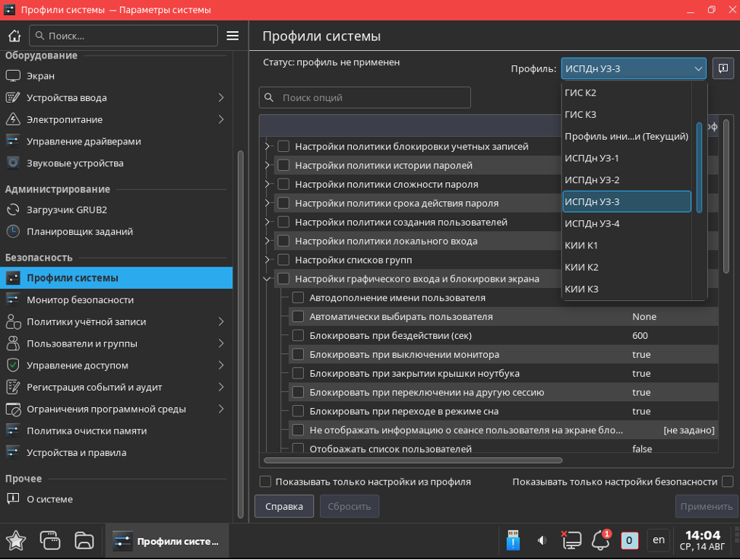Open the Task Scheduler section
740x560 pixels.
pos(80,232)
